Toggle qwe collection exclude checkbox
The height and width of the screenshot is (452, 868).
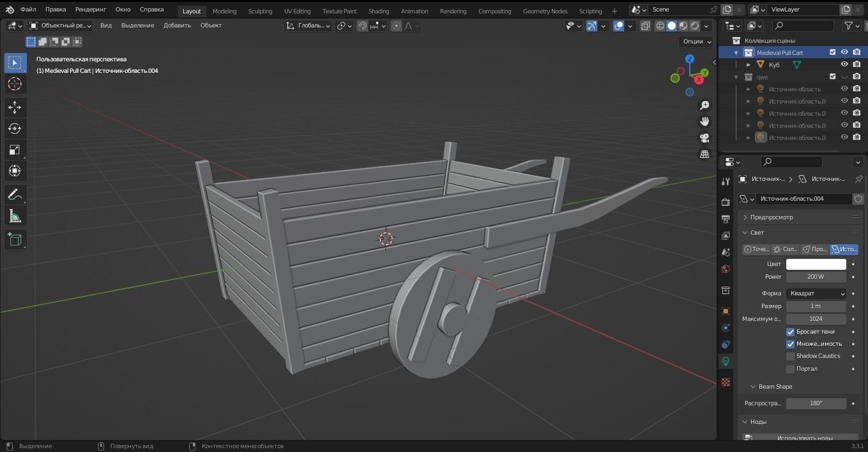[832, 77]
